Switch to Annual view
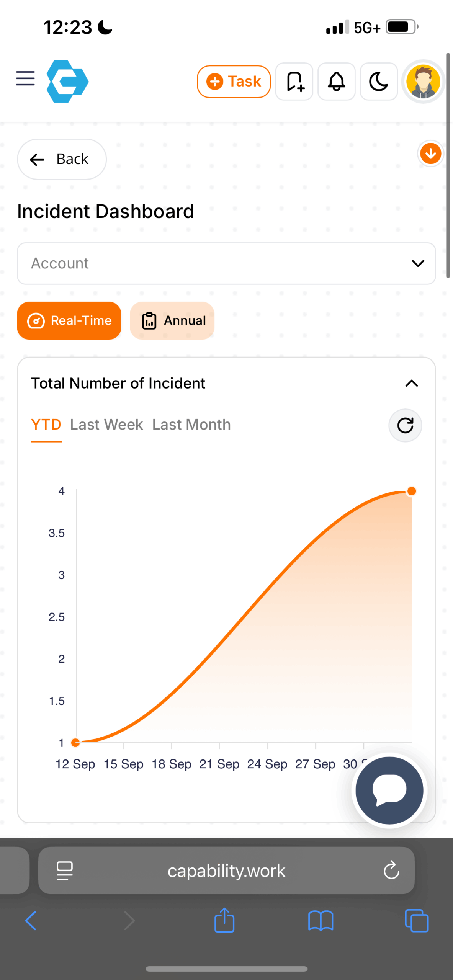453x980 pixels. click(x=172, y=320)
